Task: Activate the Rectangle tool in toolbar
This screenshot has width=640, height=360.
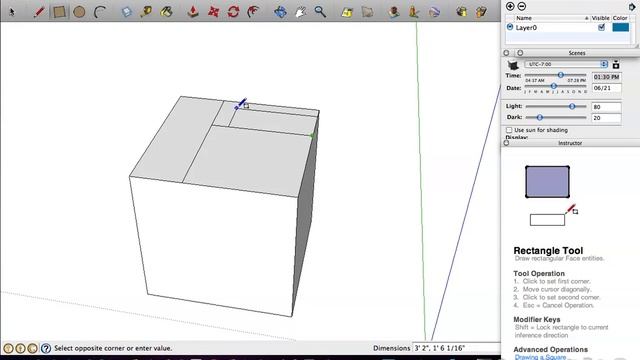Action: coord(59,11)
